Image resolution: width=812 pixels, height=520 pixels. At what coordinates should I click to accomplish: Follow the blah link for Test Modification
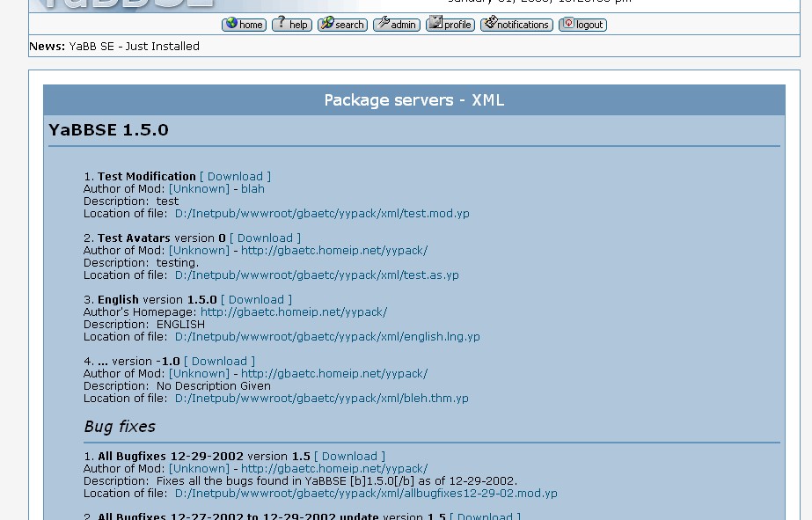(x=252, y=189)
